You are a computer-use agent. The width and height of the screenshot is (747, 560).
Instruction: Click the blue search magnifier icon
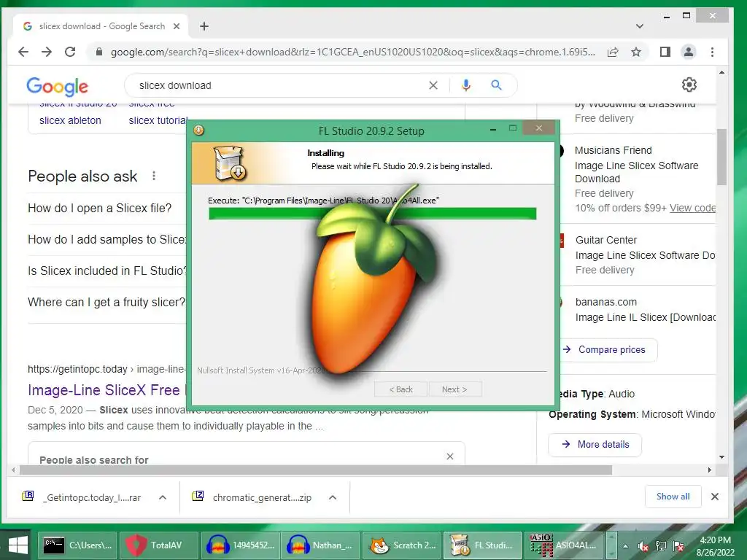pyautogui.click(x=496, y=85)
